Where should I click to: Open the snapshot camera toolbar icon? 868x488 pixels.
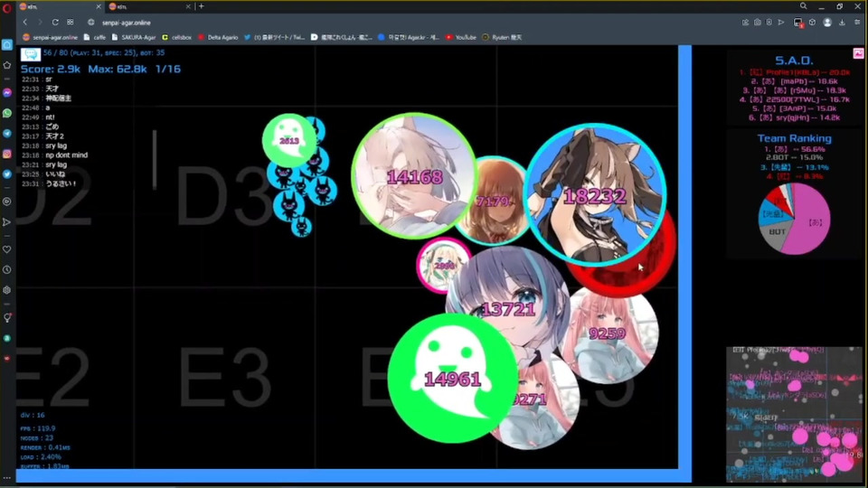[x=758, y=22]
